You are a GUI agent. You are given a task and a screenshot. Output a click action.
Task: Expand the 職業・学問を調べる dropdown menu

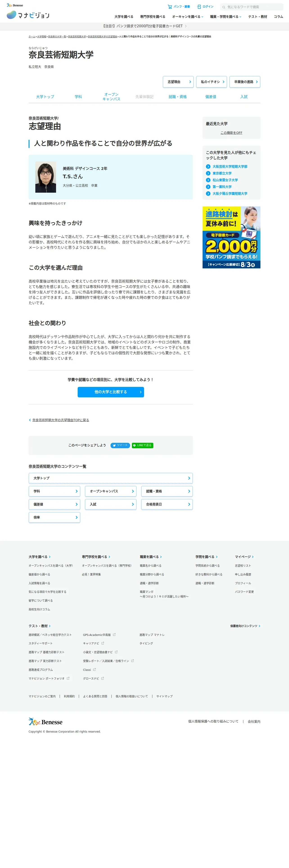pos(226,17)
